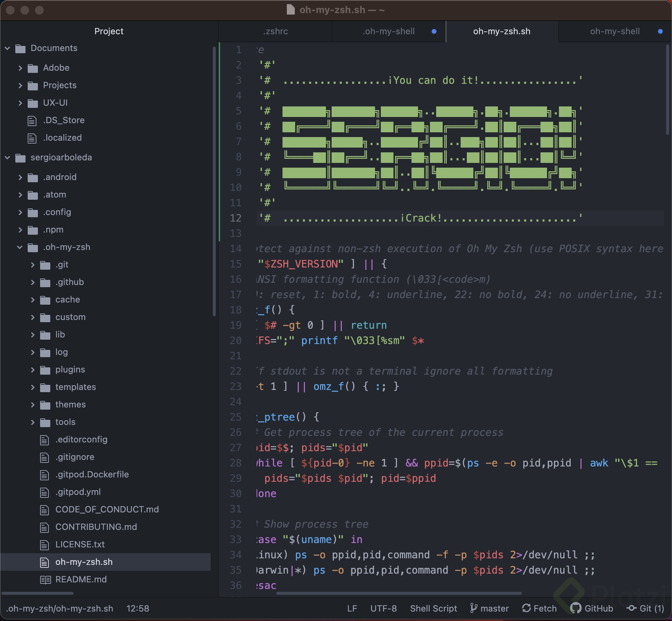Click the file path .oh-my-zsh/oh-my-zsh.sh
Image resolution: width=672 pixels, height=621 pixels.
point(60,608)
